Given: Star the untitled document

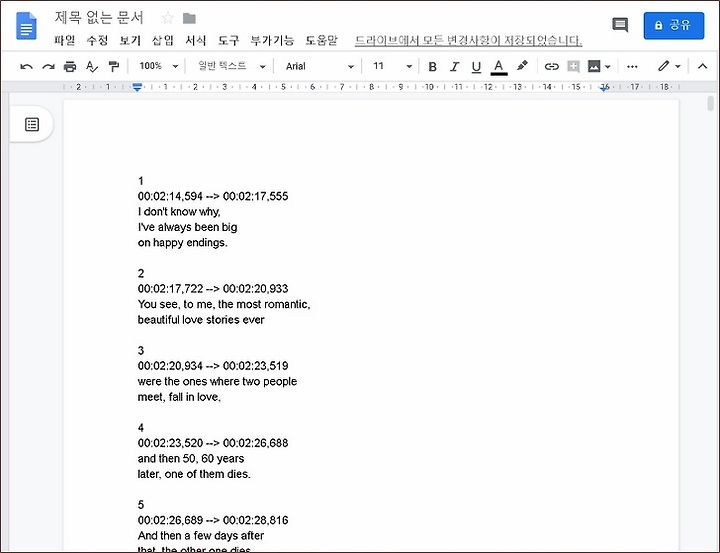Looking at the screenshot, I should point(168,18).
